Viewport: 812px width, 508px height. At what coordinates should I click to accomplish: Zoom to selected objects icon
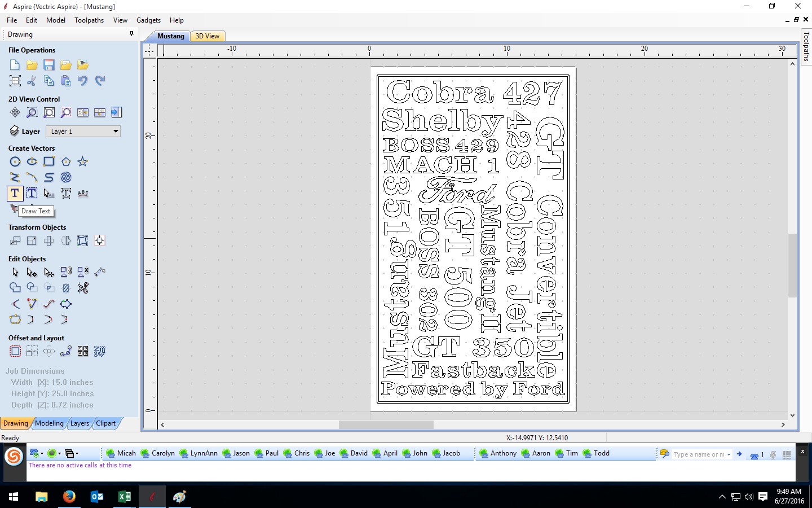[66, 112]
